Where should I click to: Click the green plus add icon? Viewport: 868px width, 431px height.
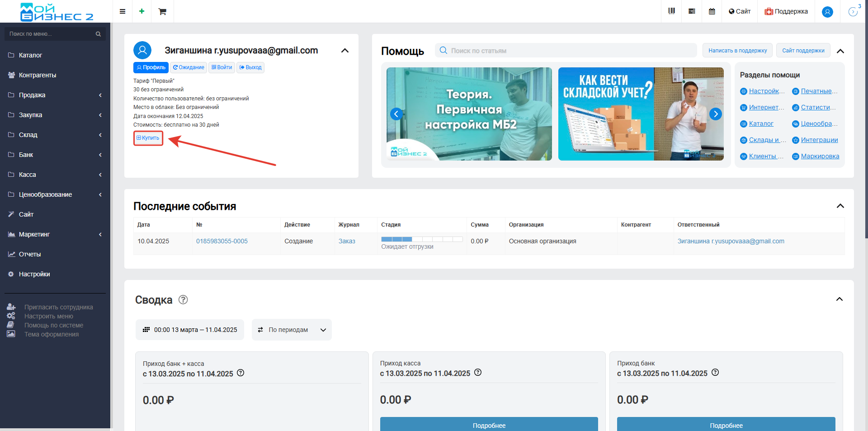[142, 11]
